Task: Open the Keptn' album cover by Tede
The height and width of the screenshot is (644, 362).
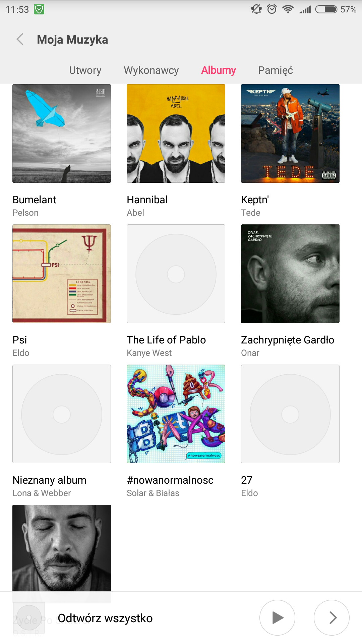Action: 290,133
